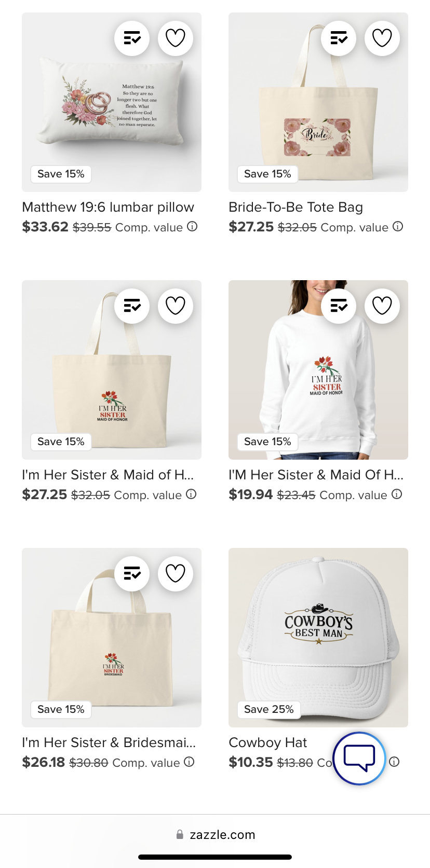The image size is (430, 868).
Task: Open Matthew 19:6 lumbar pillow title link
Action: click(x=108, y=207)
